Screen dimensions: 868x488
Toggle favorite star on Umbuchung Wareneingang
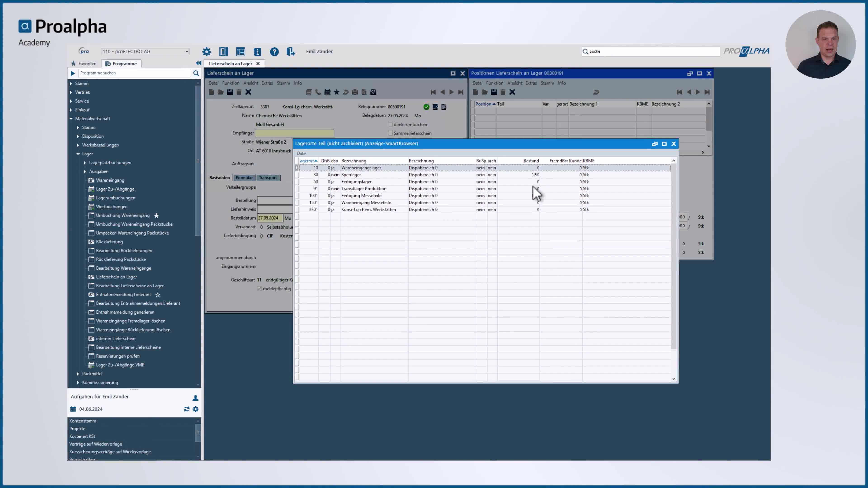(x=156, y=216)
